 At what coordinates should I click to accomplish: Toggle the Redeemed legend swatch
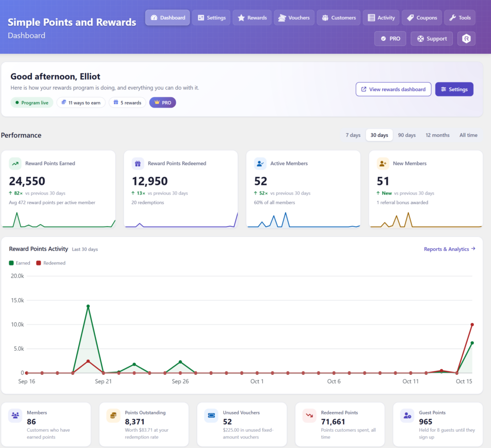pyautogui.click(x=38, y=263)
